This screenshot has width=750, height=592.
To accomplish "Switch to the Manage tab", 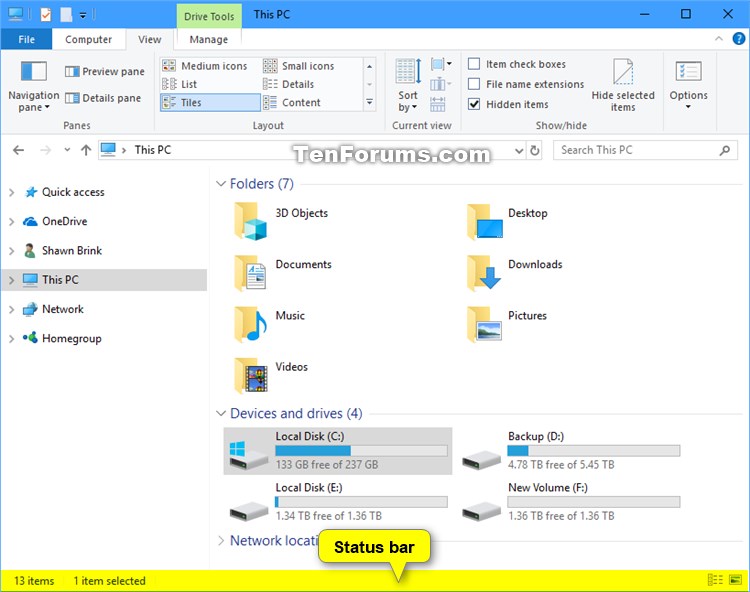I will pos(209,39).
